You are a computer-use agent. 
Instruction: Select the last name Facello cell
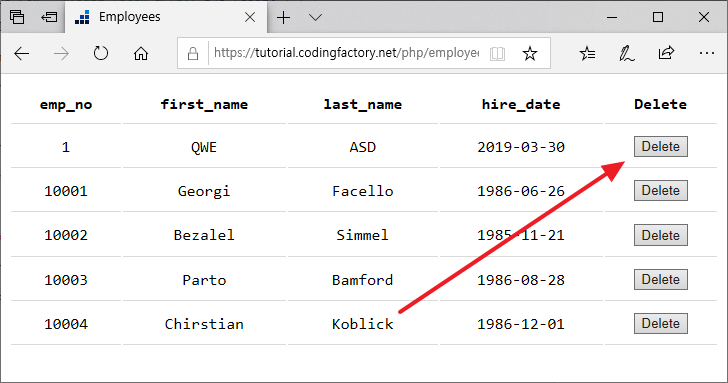coord(363,191)
